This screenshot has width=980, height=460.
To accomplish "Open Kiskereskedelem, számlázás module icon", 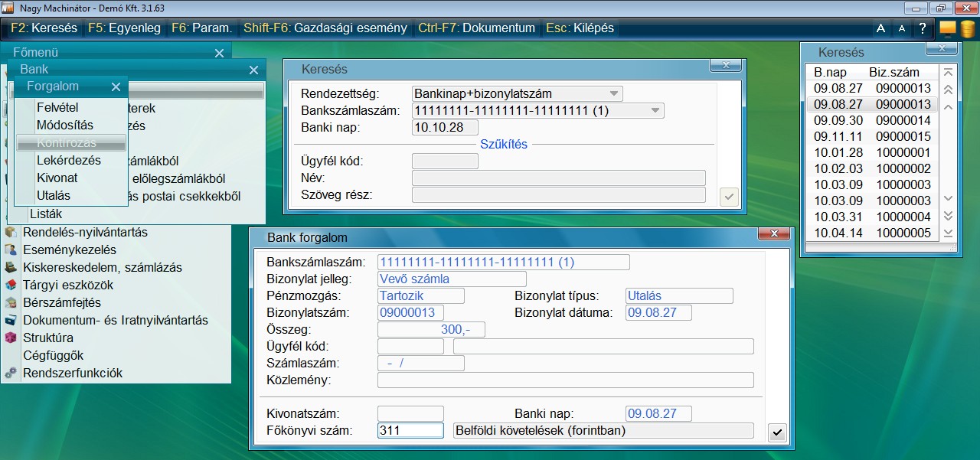I will point(11,267).
